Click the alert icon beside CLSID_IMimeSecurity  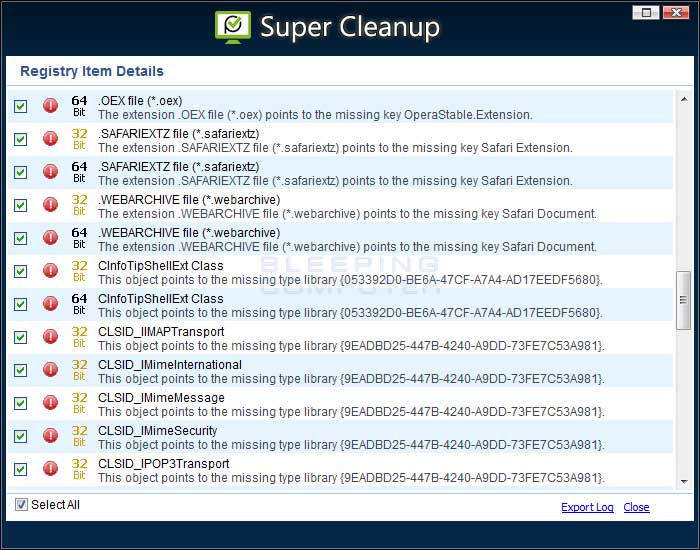50,436
